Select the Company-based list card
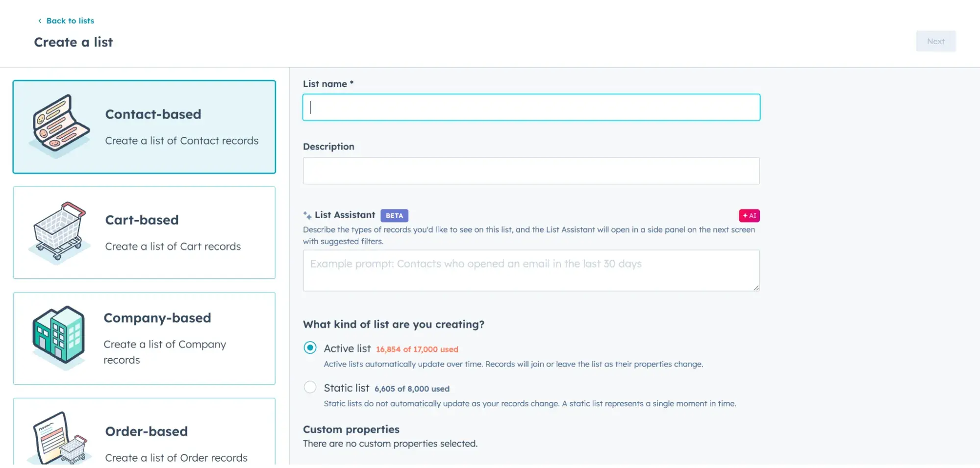Image resolution: width=980 pixels, height=468 pixels. pyautogui.click(x=144, y=339)
